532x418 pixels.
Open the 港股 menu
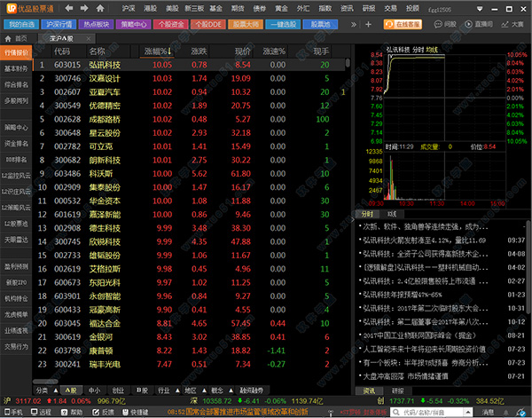(150, 9)
